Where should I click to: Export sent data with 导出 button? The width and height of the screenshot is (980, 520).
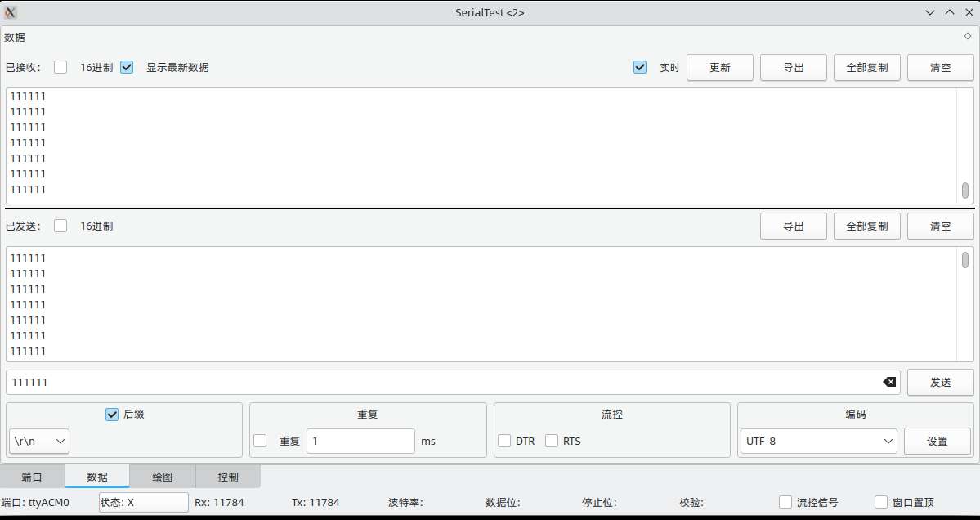click(x=794, y=226)
